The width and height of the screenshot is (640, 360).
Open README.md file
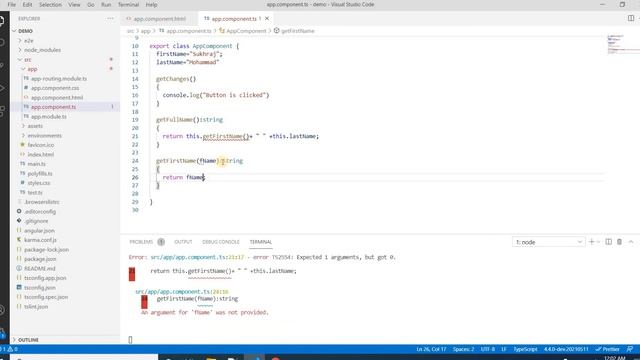click(40, 268)
